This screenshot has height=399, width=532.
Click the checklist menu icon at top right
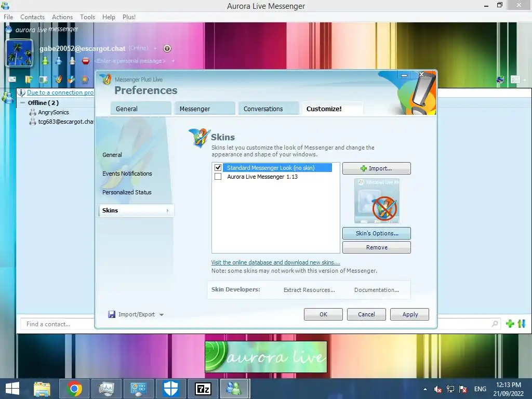tap(515, 79)
